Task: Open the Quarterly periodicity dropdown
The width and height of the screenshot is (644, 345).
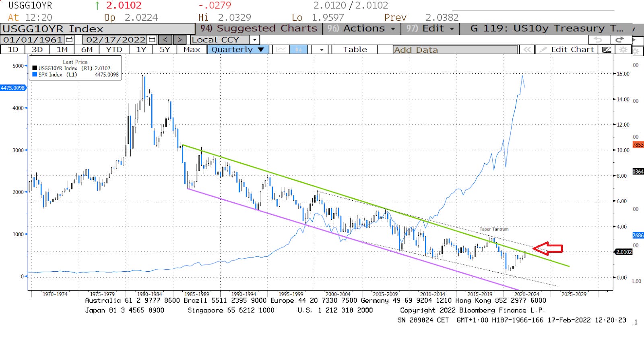Action: (238, 49)
